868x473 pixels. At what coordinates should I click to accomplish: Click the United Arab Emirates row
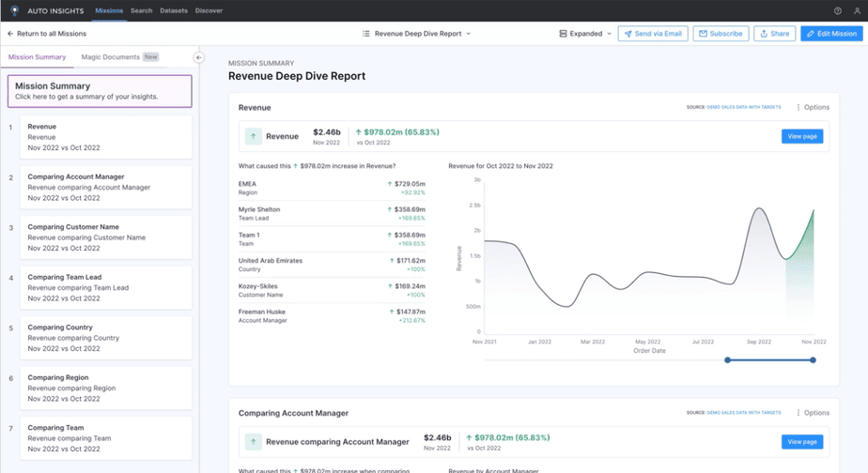(x=332, y=265)
